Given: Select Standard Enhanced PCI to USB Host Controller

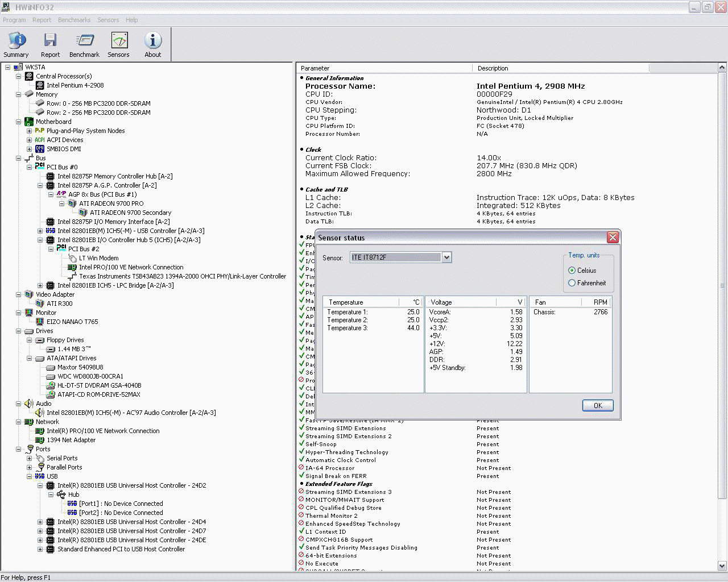Looking at the screenshot, I should click(121, 549).
